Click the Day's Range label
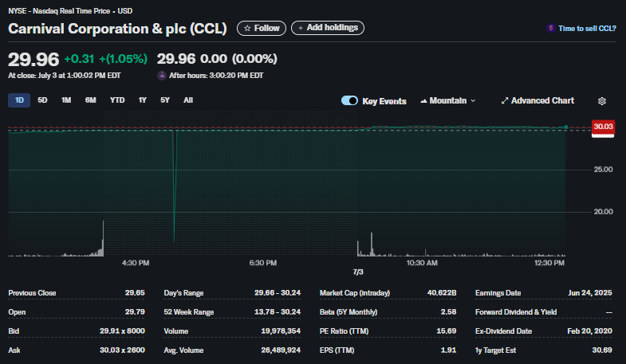 [x=183, y=293]
